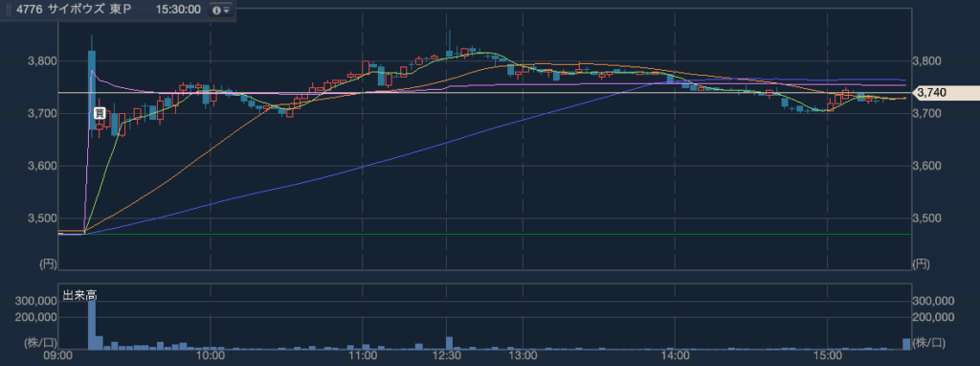Click the 3,740 current price tag
The width and height of the screenshot is (980, 366).
945,93
